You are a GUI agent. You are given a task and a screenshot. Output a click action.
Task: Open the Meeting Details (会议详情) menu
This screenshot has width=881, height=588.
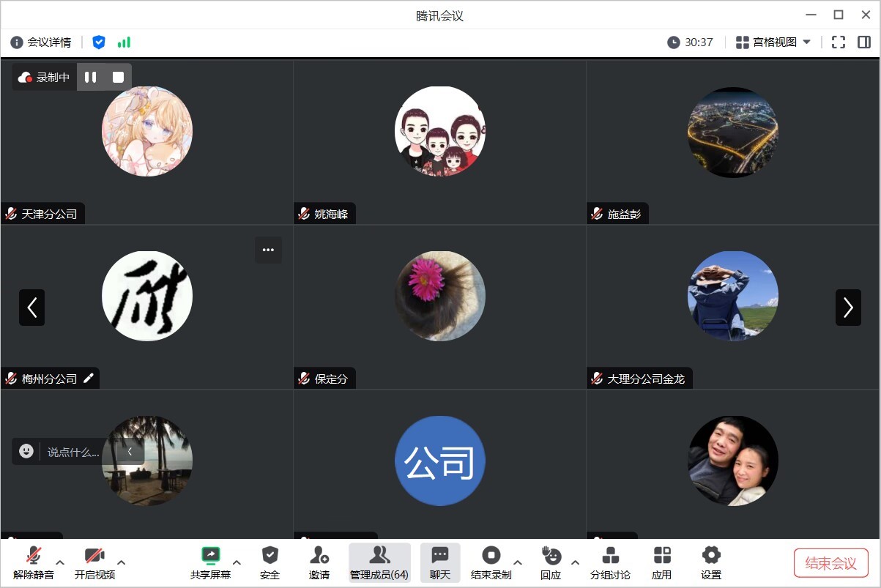click(x=41, y=42)
